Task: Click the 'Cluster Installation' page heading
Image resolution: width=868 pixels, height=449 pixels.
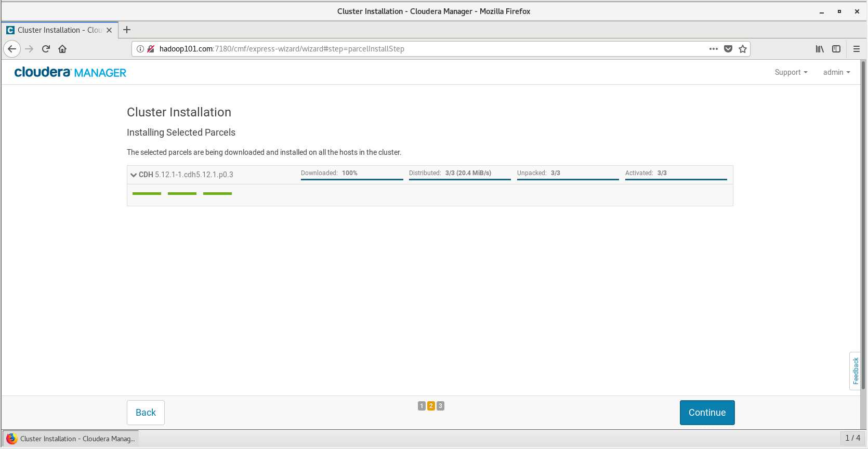Action: coord(179,112)
